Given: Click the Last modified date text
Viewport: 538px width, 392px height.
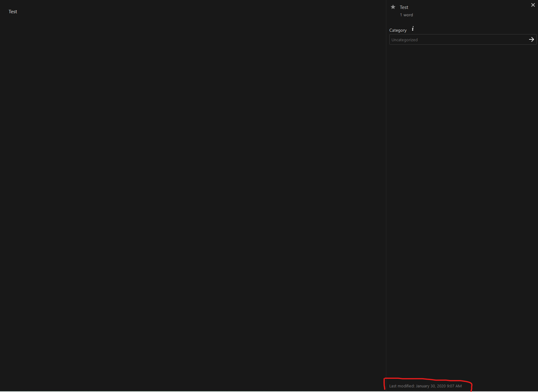Looking at the screenshot, I should [425, 386].
